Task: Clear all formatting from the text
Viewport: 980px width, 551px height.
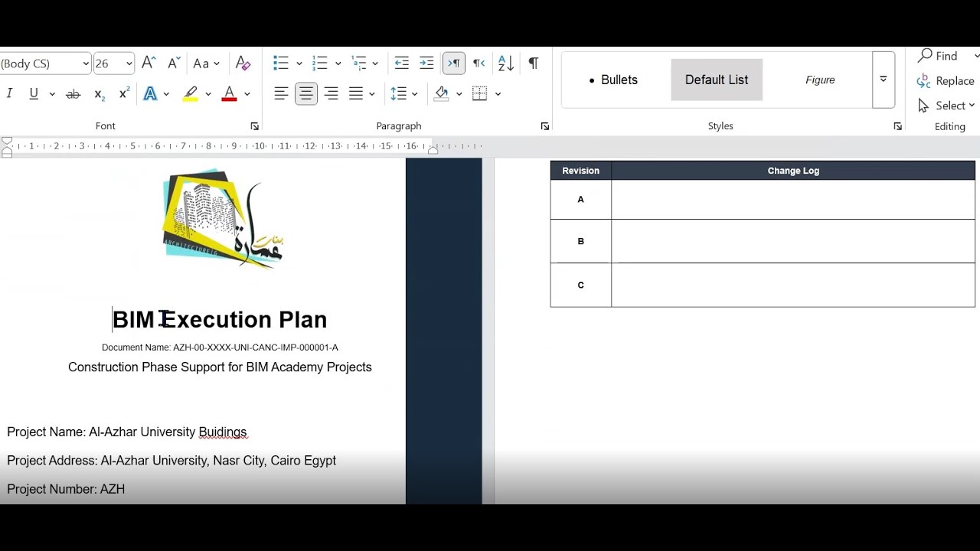Action: coord(243,64)
